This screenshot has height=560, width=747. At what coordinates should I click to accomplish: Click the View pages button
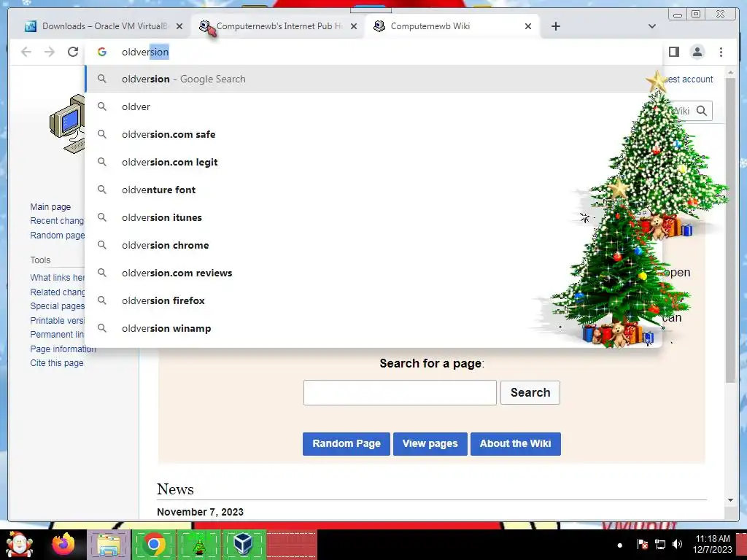tap(430, 444)
